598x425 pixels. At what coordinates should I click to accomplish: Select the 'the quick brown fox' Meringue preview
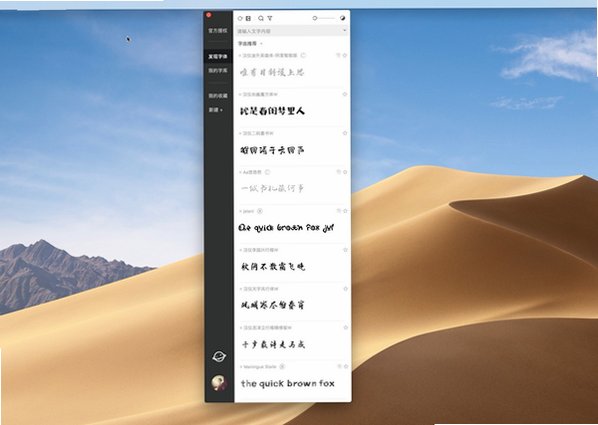(288, 383)
